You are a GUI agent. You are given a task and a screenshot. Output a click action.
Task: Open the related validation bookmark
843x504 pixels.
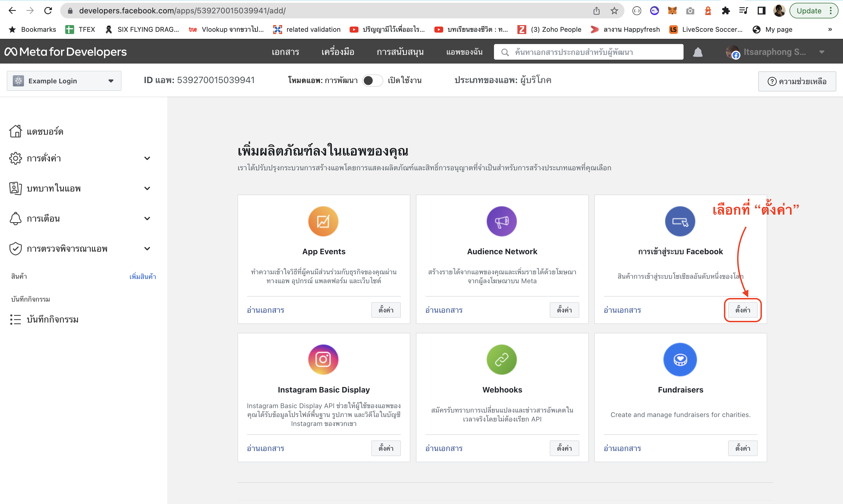307,30
